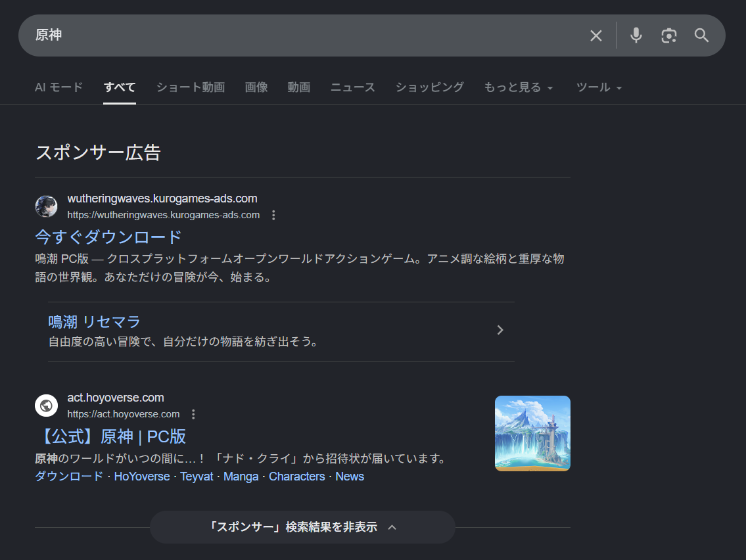Open the 今すぐダウンロード ad link
This screenshot has width=746, height=560.
tap(108, 237)
